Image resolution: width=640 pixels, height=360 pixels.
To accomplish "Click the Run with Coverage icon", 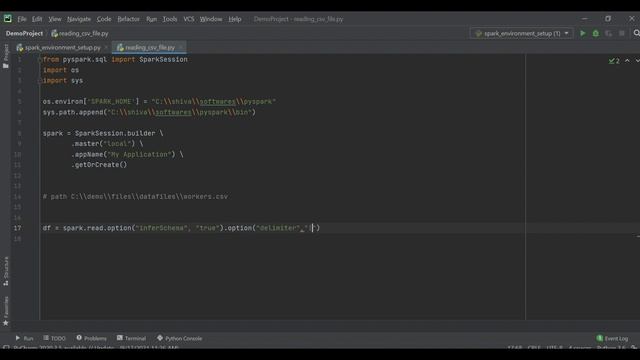I will [609, 33].
